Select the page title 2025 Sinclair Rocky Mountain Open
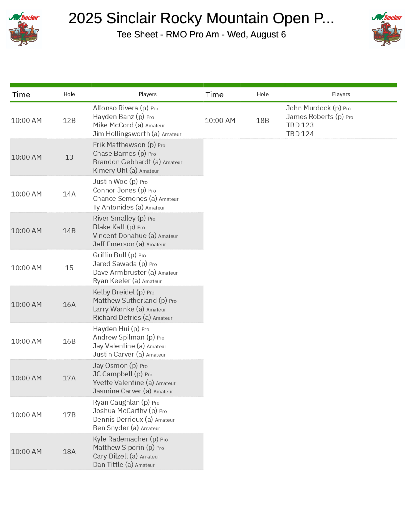 (x=201, y=18)
